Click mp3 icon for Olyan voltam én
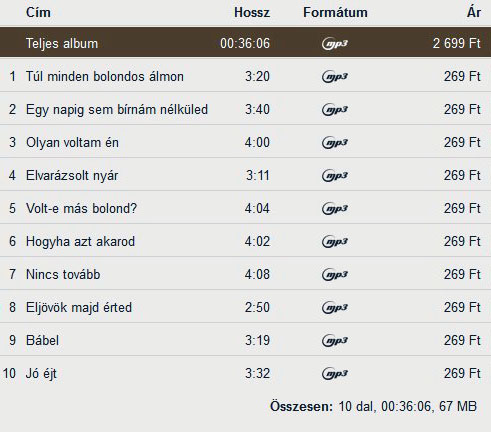The width and height of the screenshot is (491, 432). click(x=335, y=143)
